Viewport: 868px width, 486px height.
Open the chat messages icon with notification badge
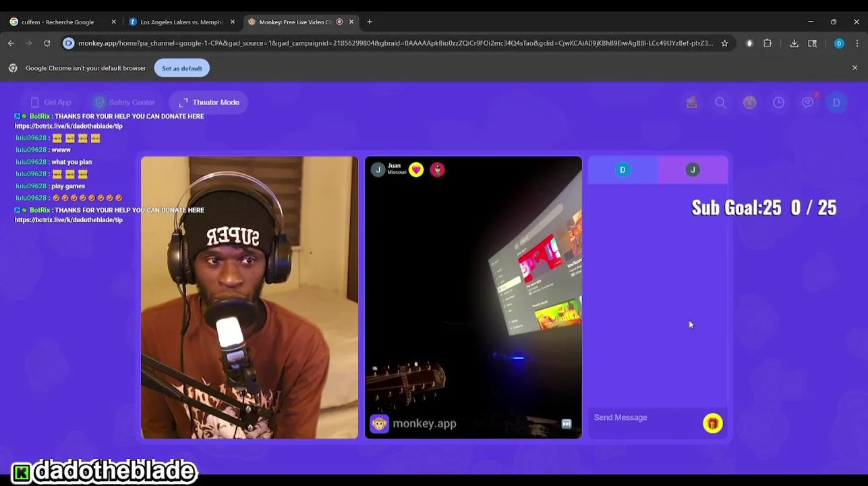[x=808, y=102]
